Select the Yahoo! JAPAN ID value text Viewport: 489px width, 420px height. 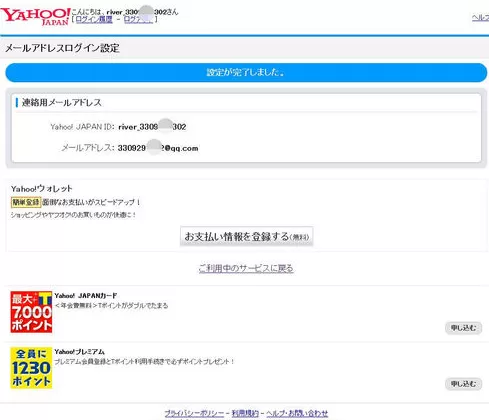pos(152,127)
